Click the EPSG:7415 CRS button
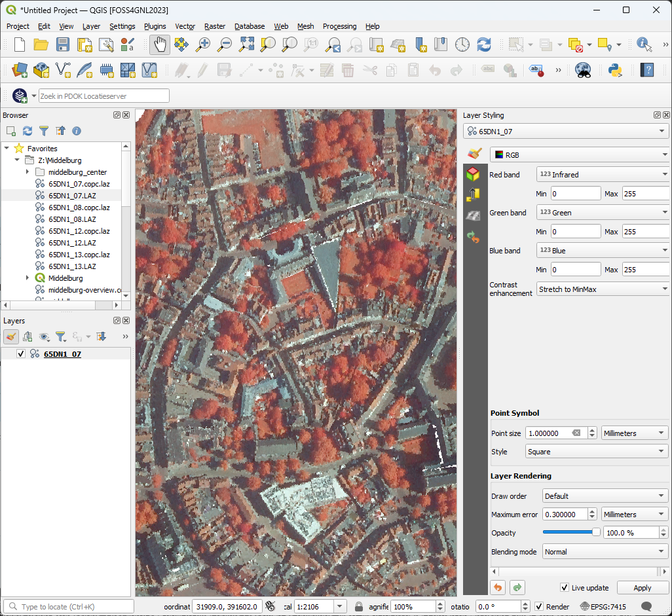 (x=603, y=607)
